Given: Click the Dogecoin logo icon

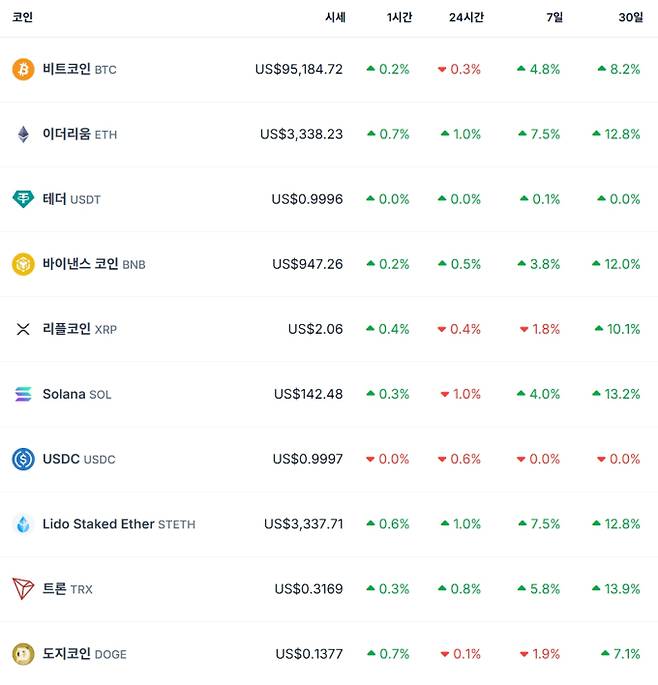Looking at the screenshot, I should 23,654.
